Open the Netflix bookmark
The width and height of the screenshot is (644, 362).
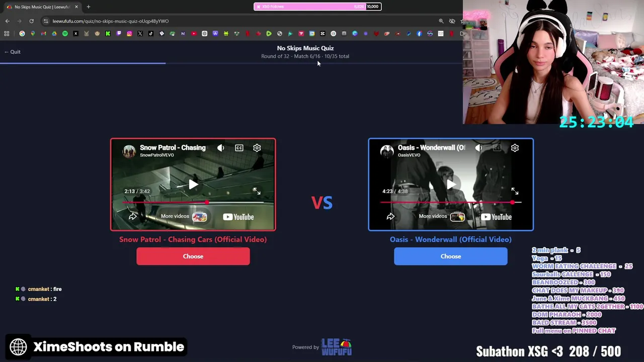[248, 34]
